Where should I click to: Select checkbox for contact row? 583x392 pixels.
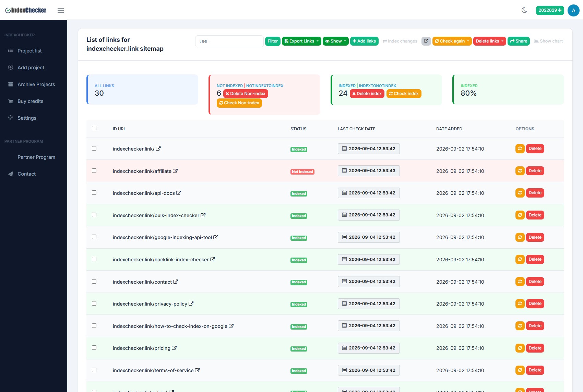pos(94,281)
